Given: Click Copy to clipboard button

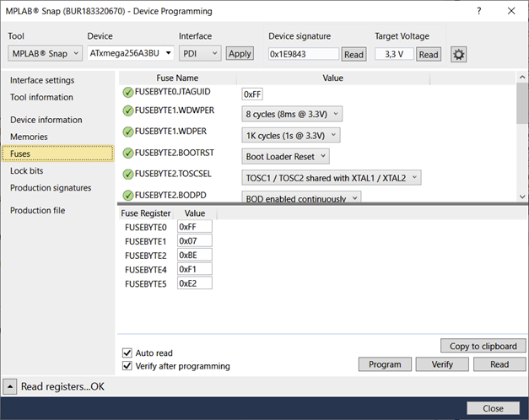Looking at the screenshot, I should 483,346.
